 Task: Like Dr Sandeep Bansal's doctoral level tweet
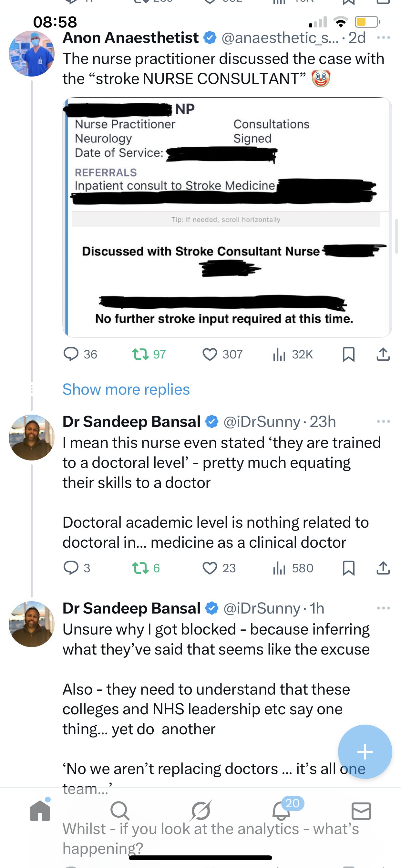(210, 568)
